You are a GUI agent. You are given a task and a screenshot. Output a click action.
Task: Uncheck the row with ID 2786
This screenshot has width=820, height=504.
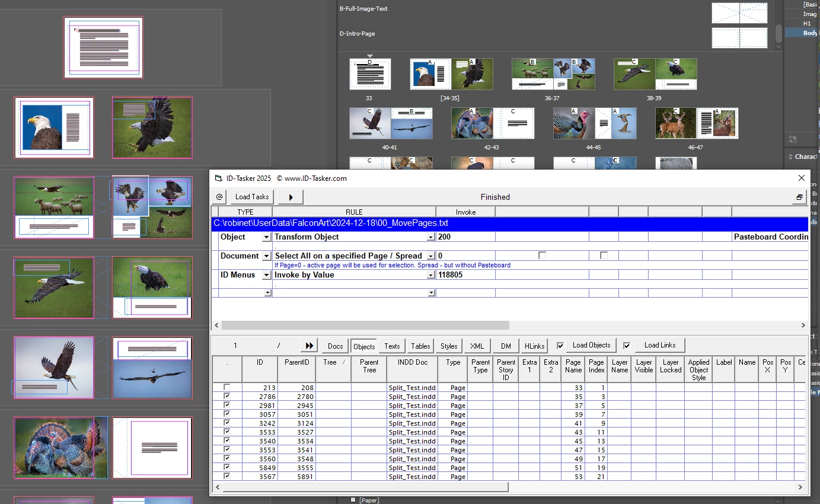[227, 396]
